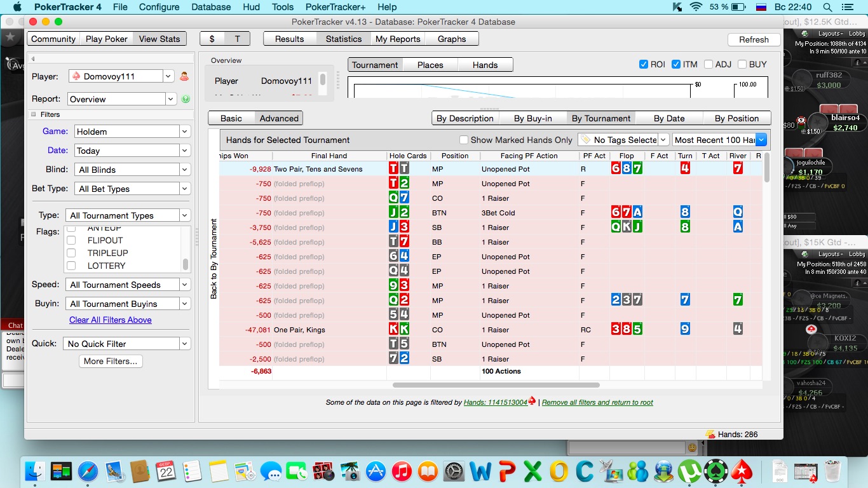The image size is (868, 488).
Task: Open Finder from the Dock
Action: coord(35,471)
